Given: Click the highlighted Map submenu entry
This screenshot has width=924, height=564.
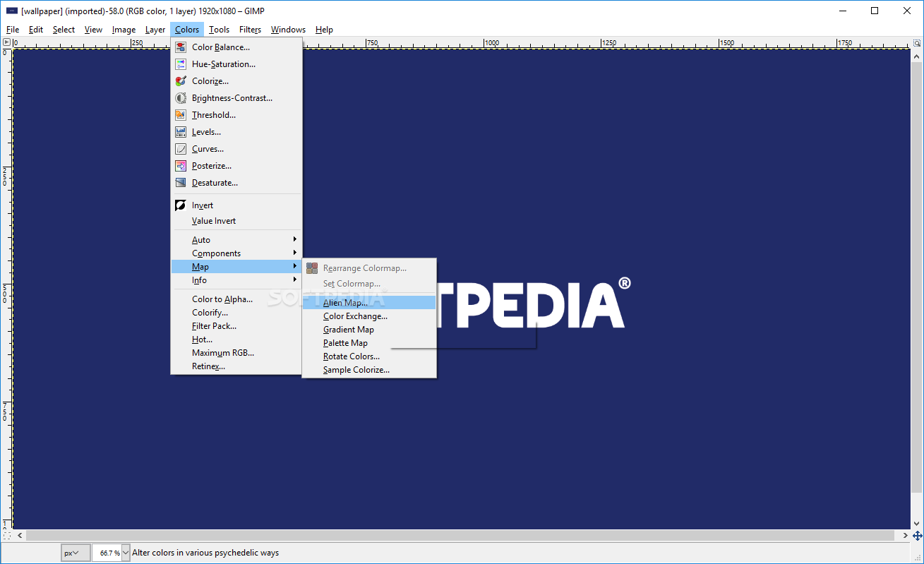Looking at the screenshot, I should coord(236,267).
